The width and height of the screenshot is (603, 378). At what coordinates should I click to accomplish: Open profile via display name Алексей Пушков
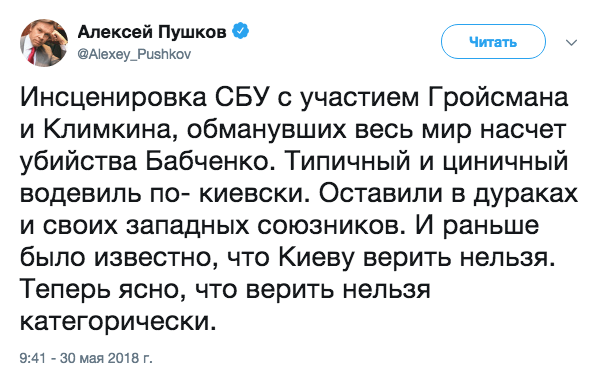tap(152, 32)
